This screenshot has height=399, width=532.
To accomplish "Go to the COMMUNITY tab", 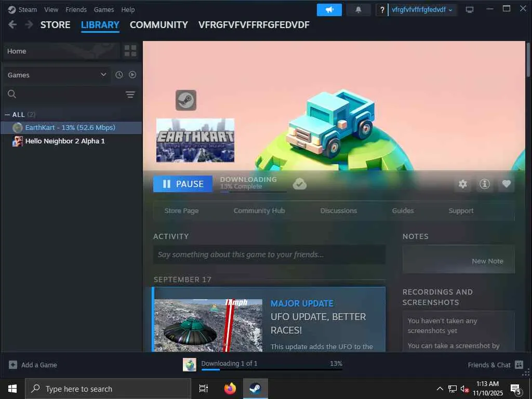I will tap(159, 25).
